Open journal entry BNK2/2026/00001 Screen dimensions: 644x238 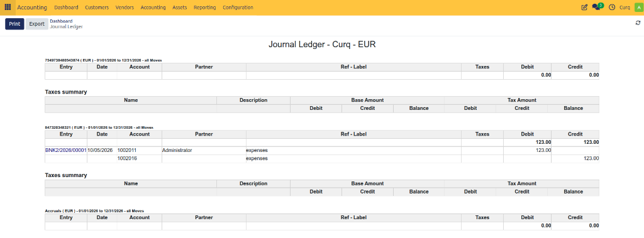(65, 151)
